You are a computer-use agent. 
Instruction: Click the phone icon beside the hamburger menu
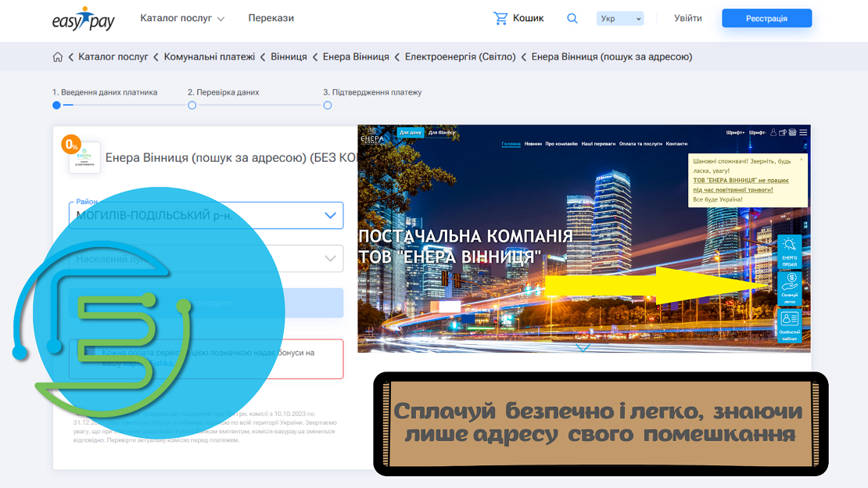click(x=793, y=132)
